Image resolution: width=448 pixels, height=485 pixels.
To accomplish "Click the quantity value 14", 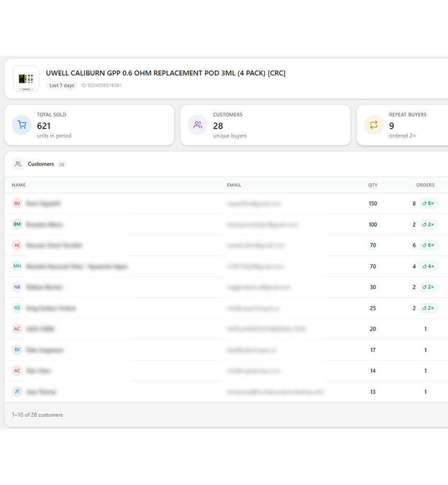I will [x=373, y=370].
